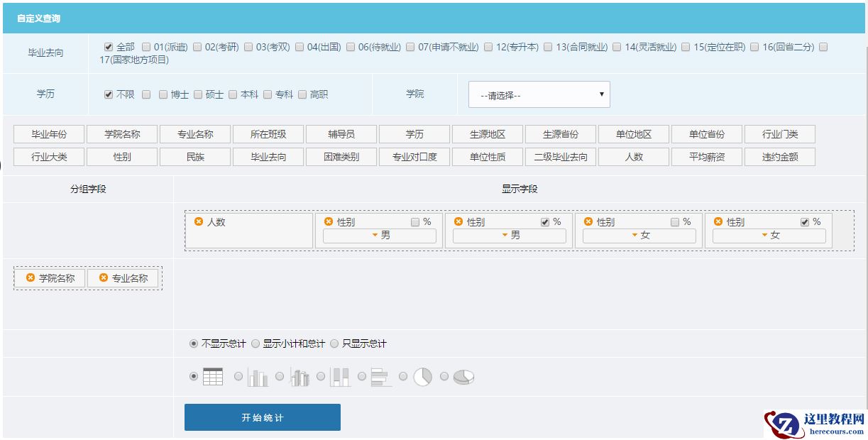This screenshot has width=868, height=440.
Task: Add the 单位省份 field tag
Action: (707, 134)
